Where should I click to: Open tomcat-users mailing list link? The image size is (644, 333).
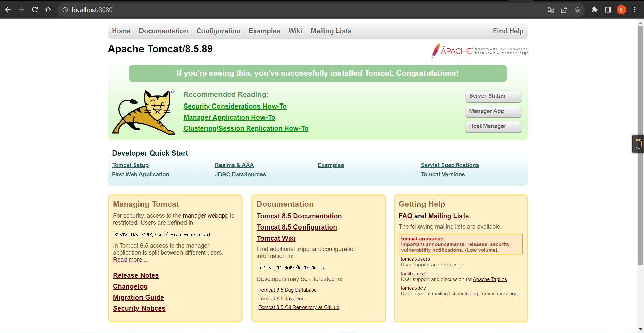[415, 259]
